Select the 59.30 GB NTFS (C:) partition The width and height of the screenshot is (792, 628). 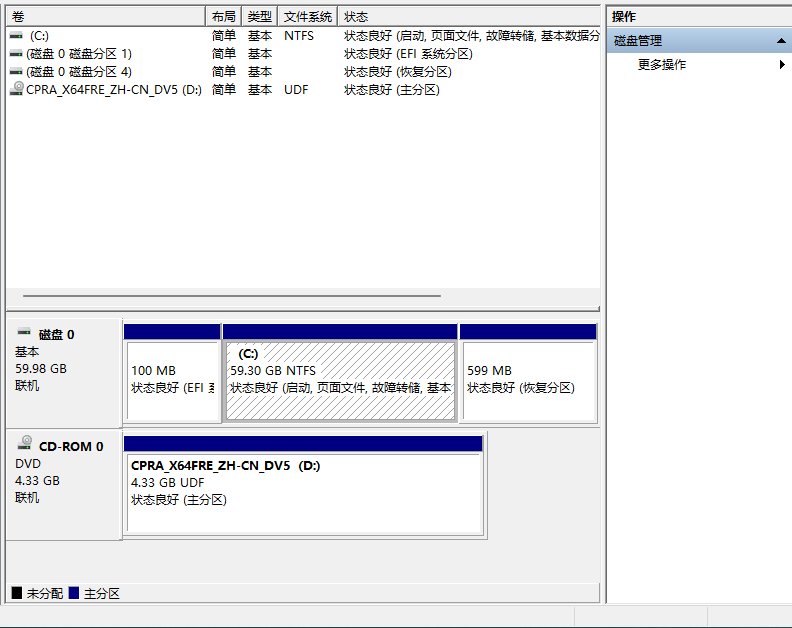pos(340,380)
